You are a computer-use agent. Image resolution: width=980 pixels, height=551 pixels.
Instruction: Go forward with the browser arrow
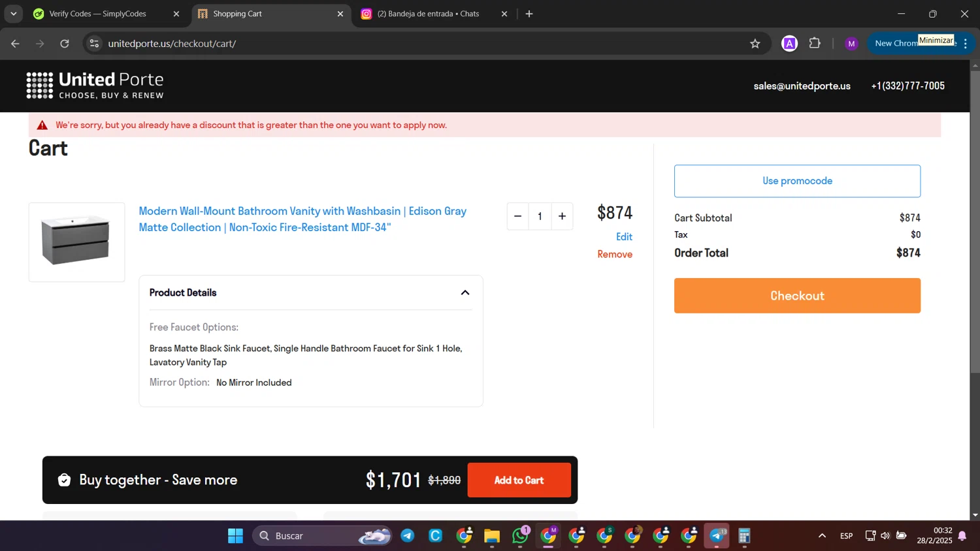point(40,44)
